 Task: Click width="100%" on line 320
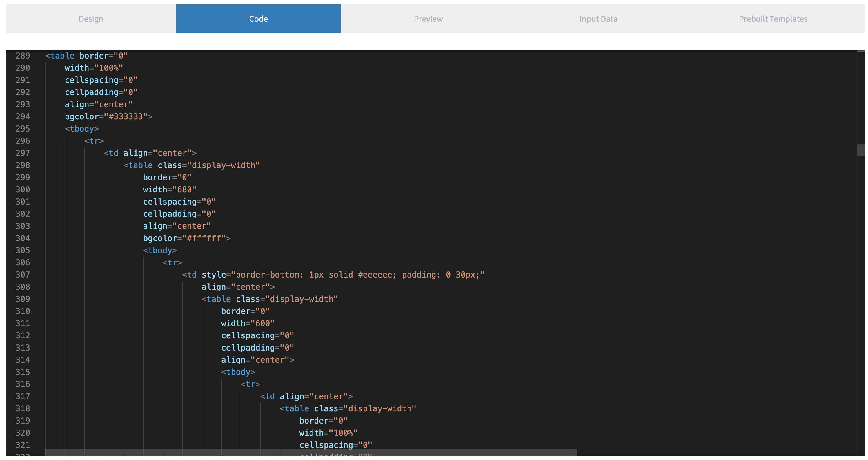click(328, 433)
